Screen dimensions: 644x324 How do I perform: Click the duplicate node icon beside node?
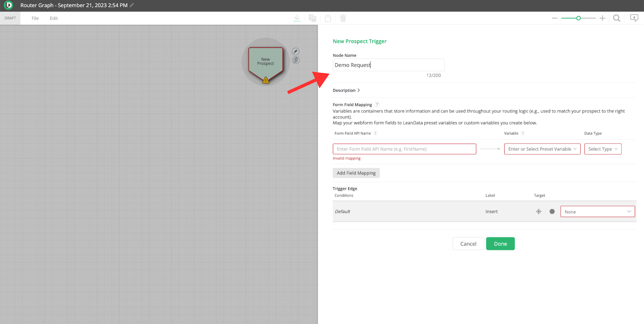click(295, 60)
